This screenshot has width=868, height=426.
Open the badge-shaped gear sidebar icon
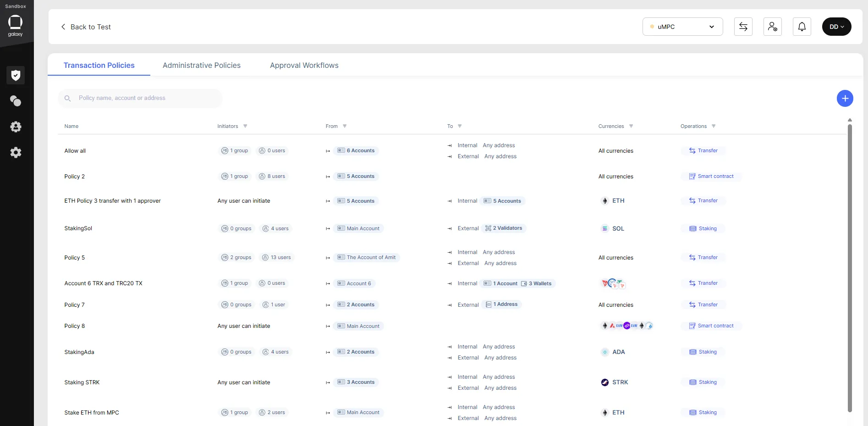pos(16,127)
